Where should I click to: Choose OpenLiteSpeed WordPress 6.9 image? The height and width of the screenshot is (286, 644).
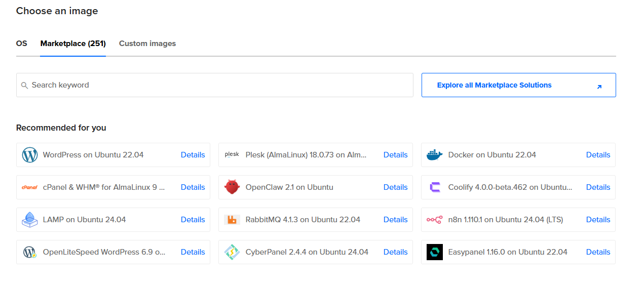coord(104,252)
